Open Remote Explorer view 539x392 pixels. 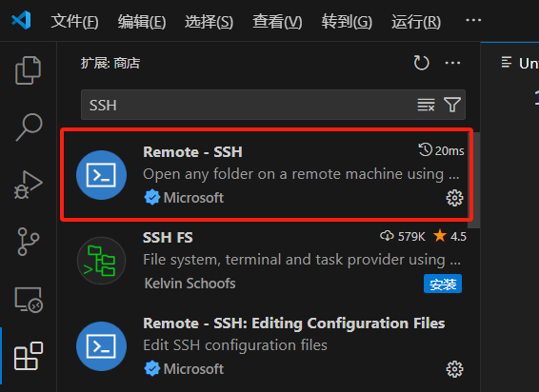pos(29,300)
